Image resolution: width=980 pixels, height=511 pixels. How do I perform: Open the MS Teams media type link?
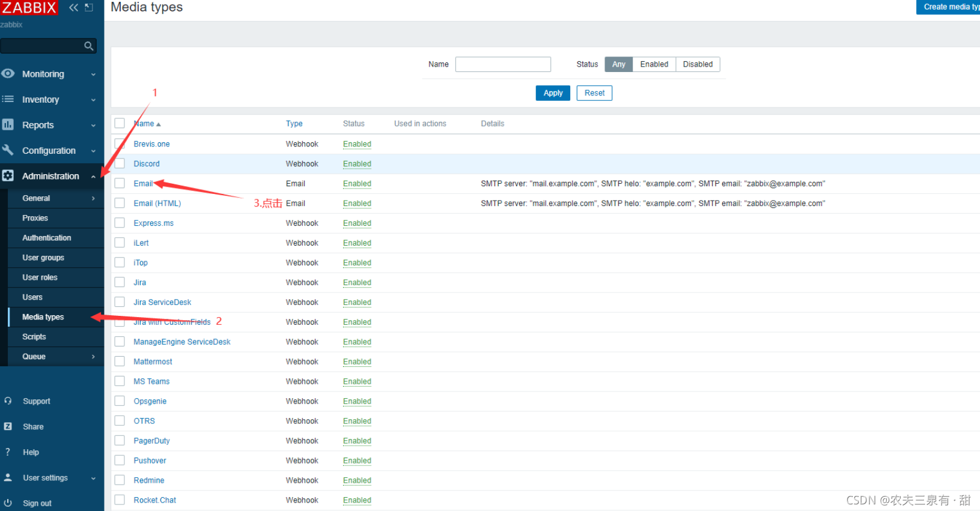pos(151,381)
